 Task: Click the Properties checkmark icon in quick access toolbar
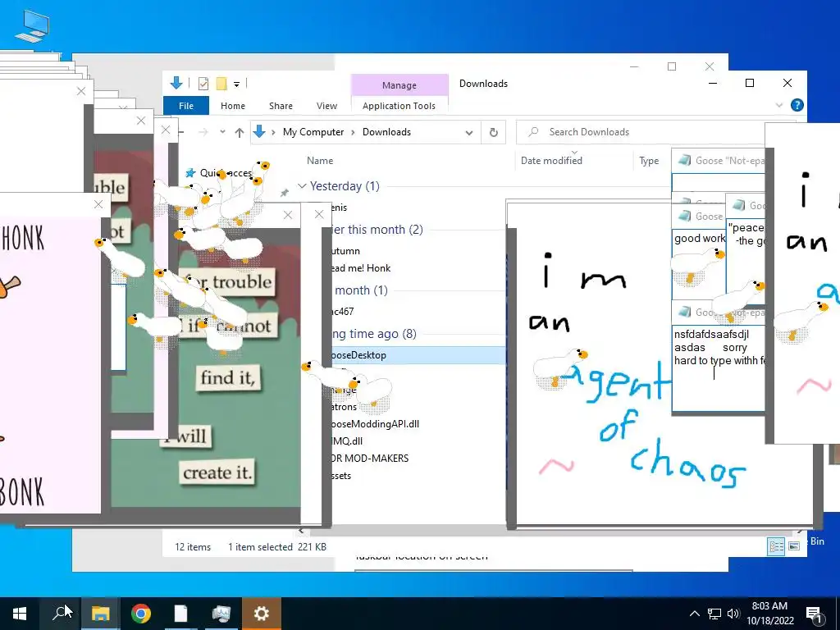[x=203, y=84]
